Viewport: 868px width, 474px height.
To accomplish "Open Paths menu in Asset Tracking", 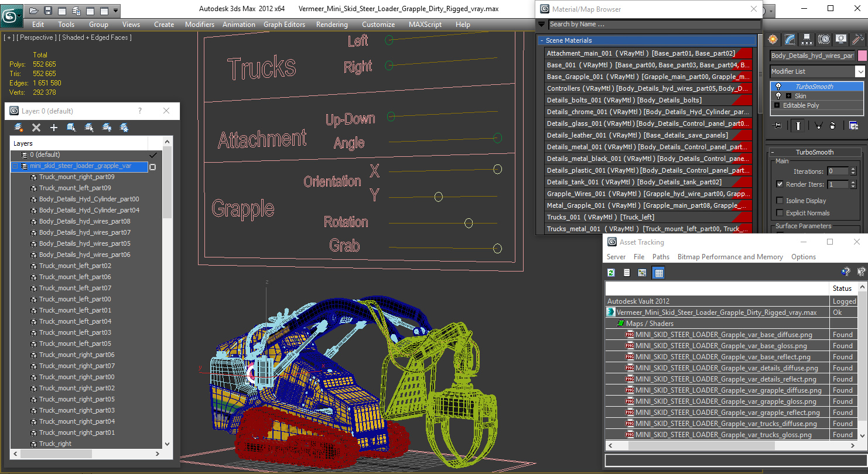I will (x=661, y=257).
